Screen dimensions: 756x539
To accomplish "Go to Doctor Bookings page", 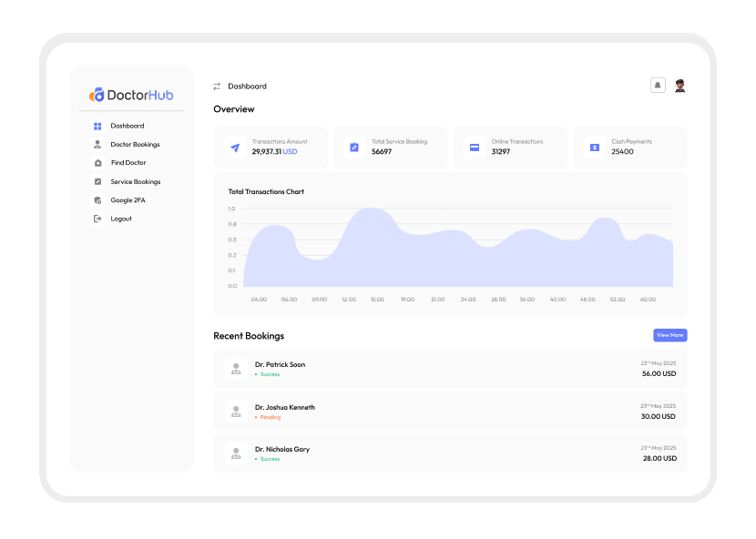I will [x=135, y=145].
